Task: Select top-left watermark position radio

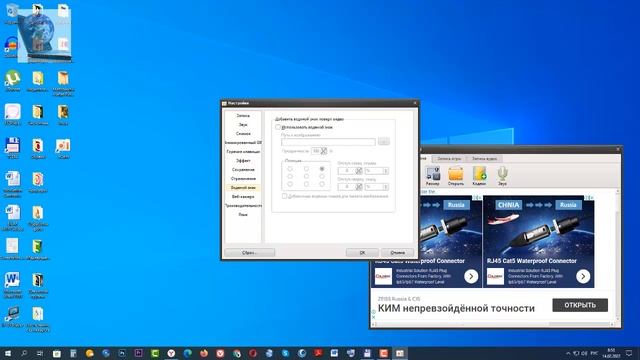Action: tap(290, 169)
